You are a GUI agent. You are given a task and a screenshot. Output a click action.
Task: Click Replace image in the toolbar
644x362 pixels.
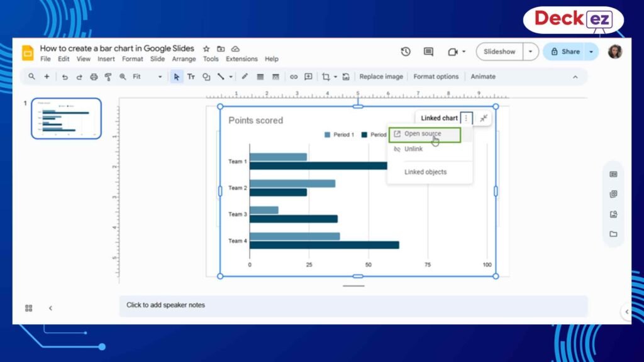point(380,76)
